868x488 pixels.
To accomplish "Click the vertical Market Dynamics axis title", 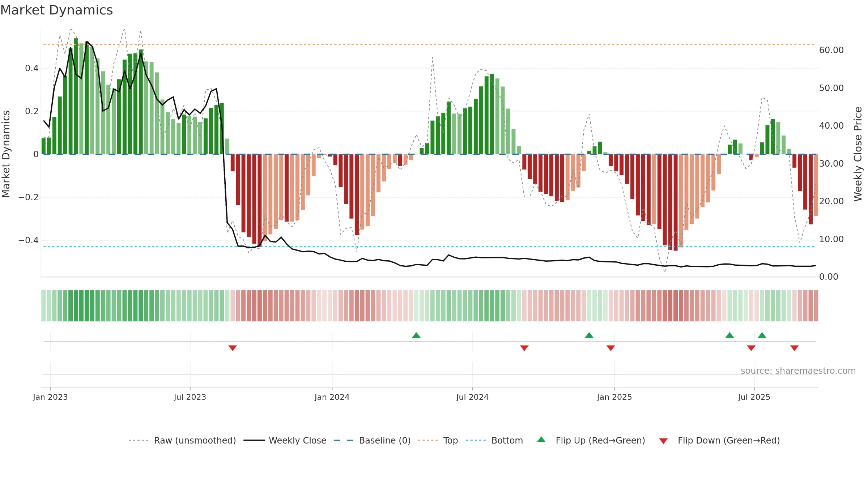I will [6, 154].
